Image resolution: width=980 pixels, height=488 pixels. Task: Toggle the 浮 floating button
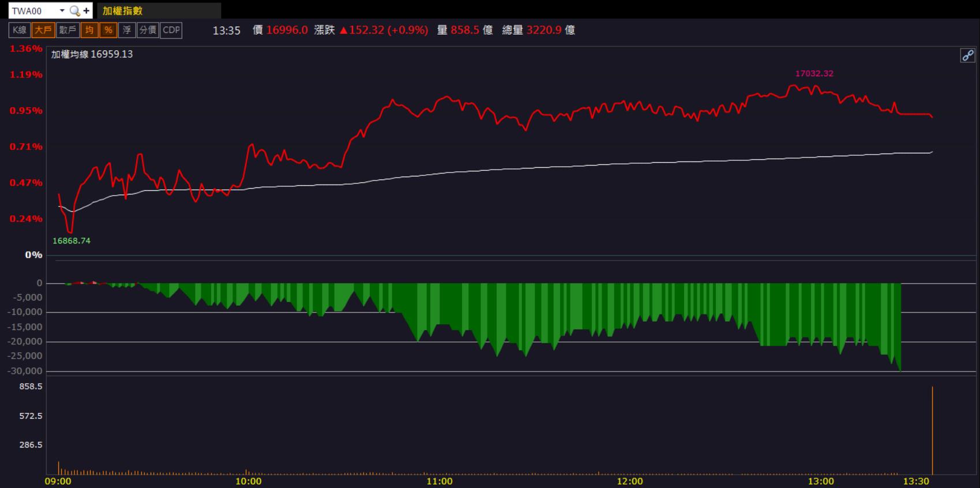(127, 30)
